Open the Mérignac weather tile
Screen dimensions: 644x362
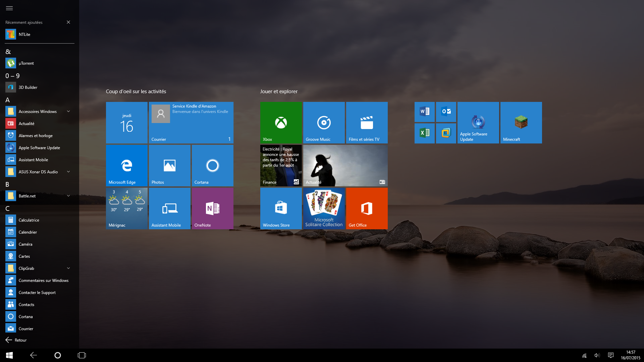click(x=127, y=208)
